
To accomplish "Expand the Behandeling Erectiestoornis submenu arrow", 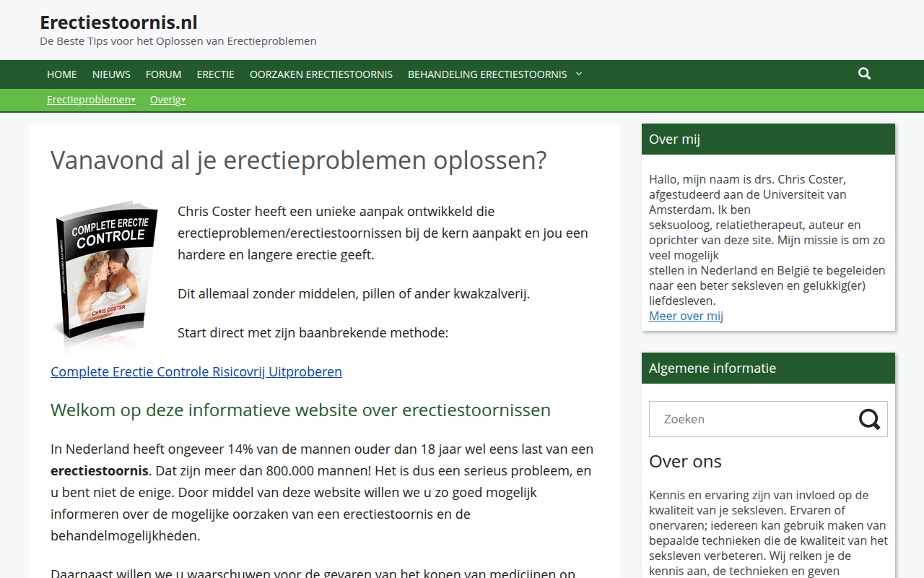I will tap(579, 74).
